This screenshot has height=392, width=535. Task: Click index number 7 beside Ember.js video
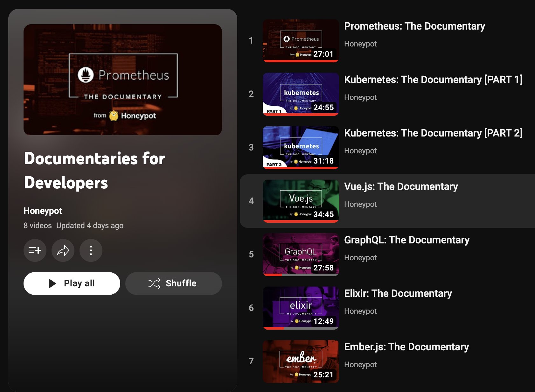click(x=251, y=361)
